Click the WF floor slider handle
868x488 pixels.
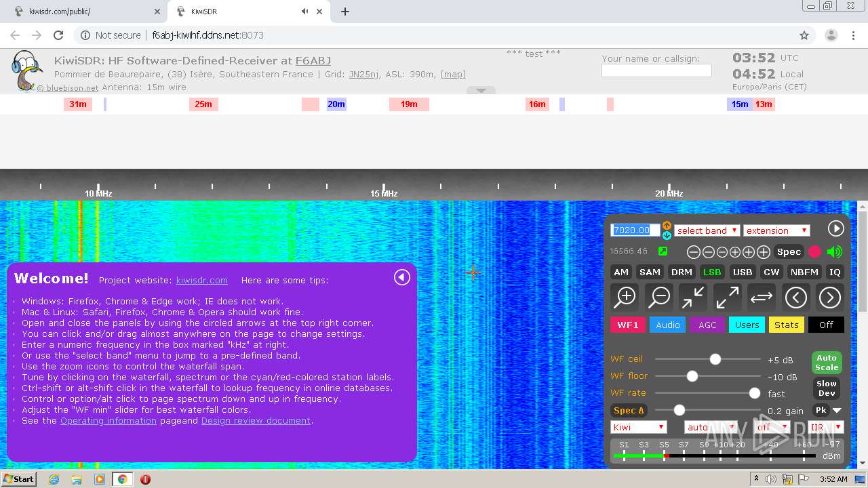(x=692, y=375)
